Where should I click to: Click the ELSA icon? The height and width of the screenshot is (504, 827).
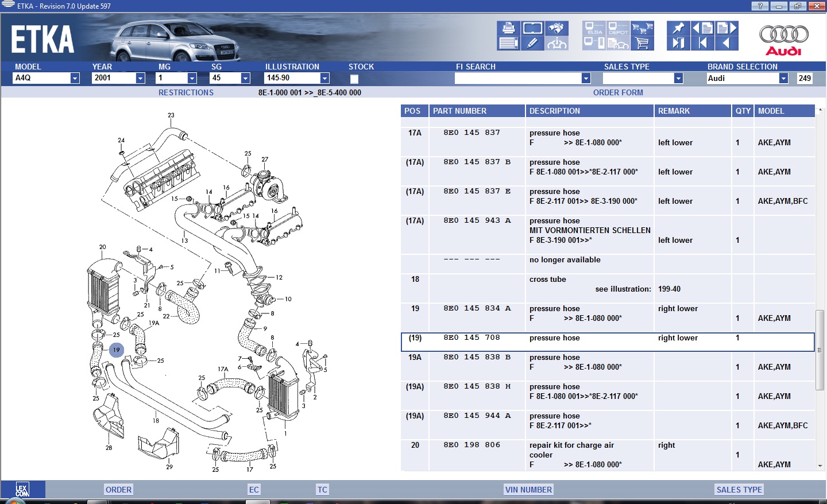(x=594, y=28)
